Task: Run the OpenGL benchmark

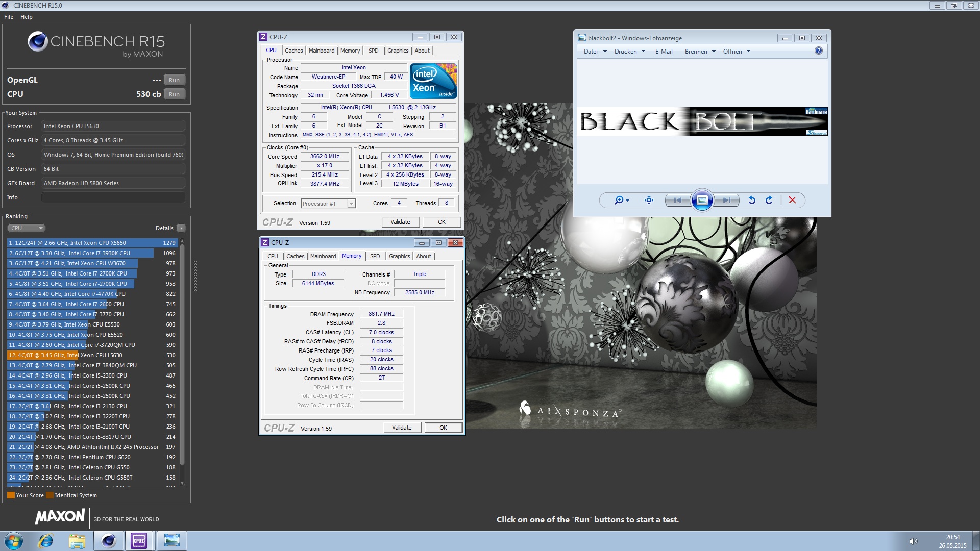Action: point(174,80)
